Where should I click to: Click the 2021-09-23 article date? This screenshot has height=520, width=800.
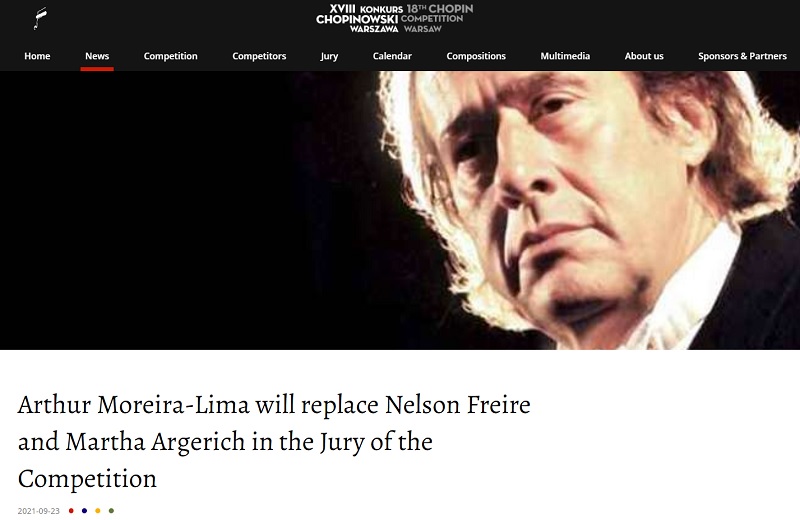tap(39, 511)
